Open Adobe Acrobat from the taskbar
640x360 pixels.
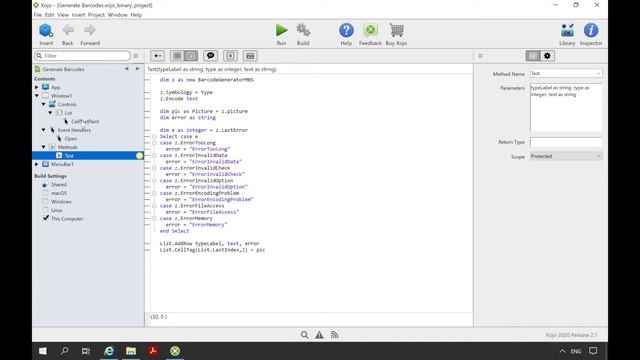[153, 351]
